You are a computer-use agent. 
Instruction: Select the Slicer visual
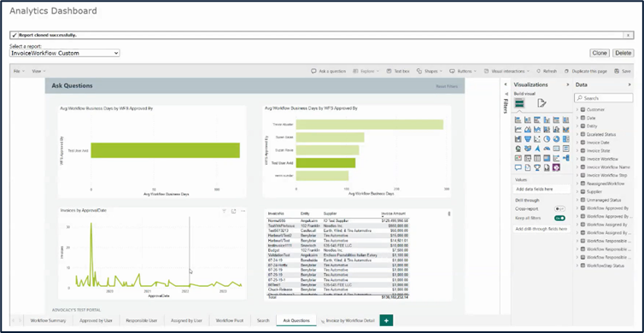(528, 158)
